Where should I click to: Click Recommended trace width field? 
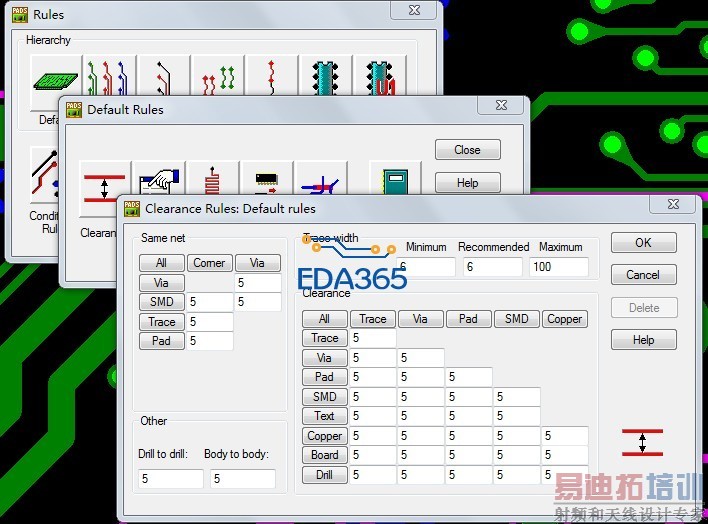[493, 267]
